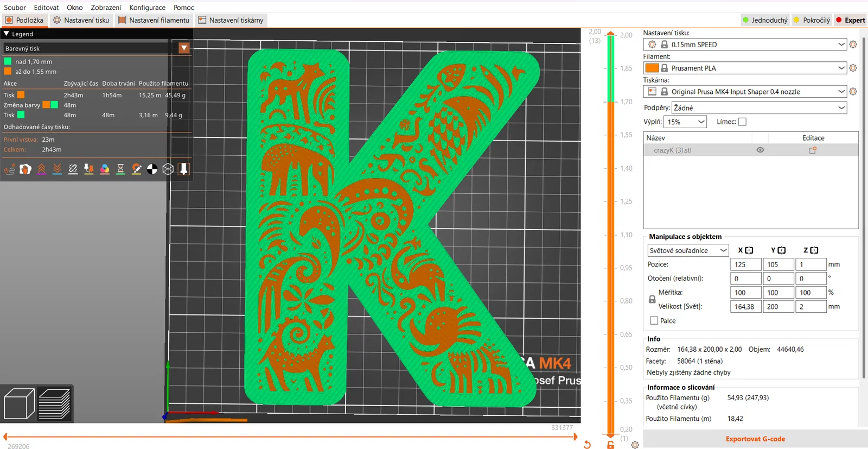The height and width of the screenshot is (449, 868).
Task: Click the reset arrow icon below layer slider
Action: coord(587,445)
